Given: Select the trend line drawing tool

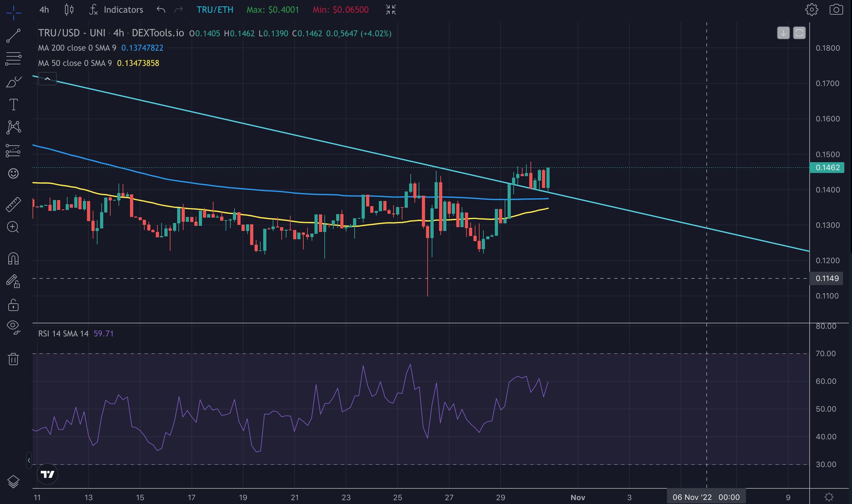Looking at the screenshot, I should (x=13, y=35).
